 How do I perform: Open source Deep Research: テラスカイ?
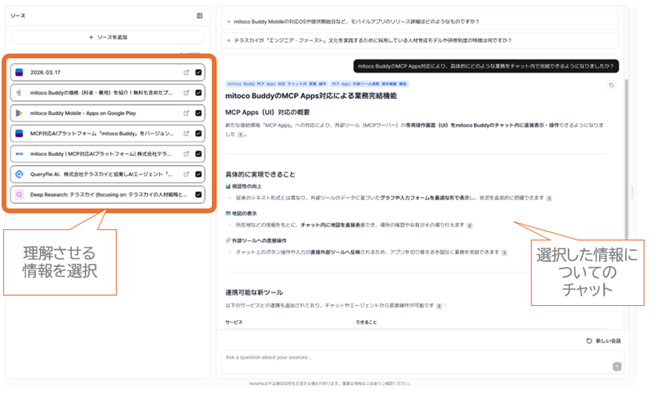click(108, 195)
